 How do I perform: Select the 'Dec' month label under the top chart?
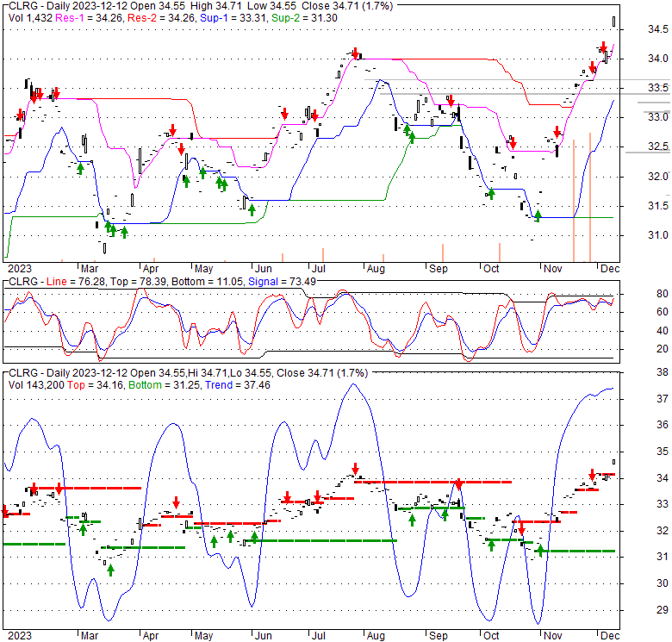[610, 269]
